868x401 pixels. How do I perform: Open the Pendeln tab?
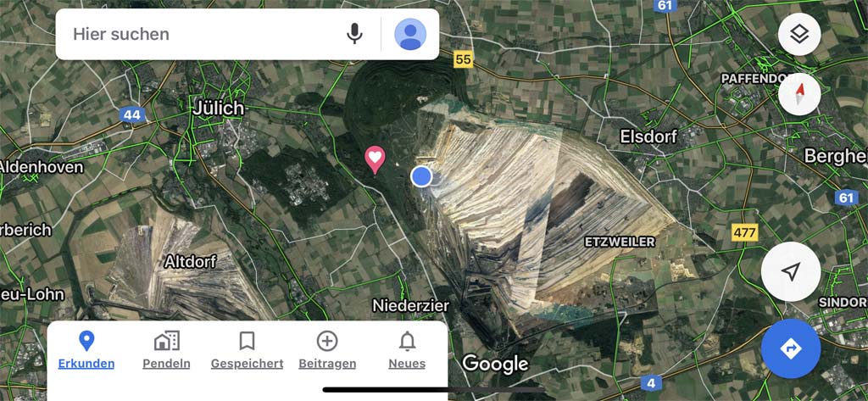(x=166, y=350)
